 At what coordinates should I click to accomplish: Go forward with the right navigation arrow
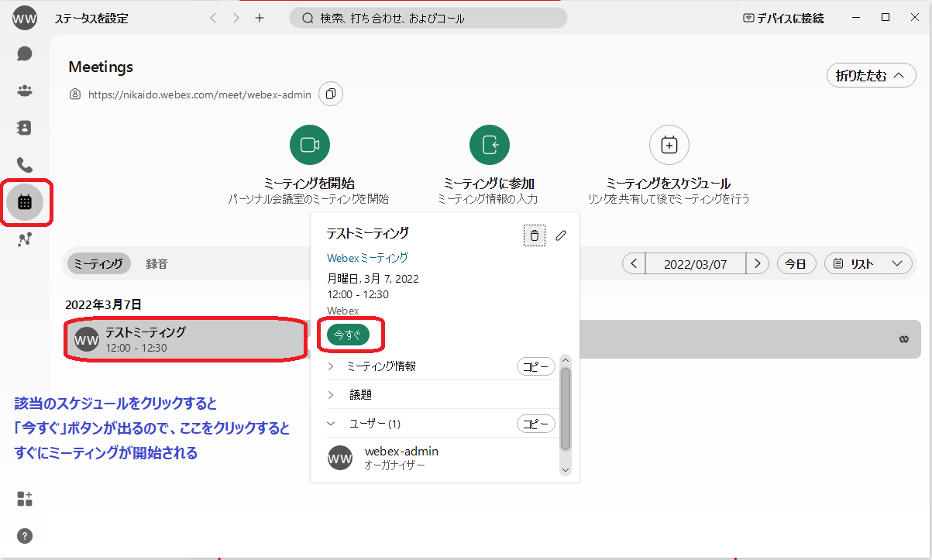point(236,18)
